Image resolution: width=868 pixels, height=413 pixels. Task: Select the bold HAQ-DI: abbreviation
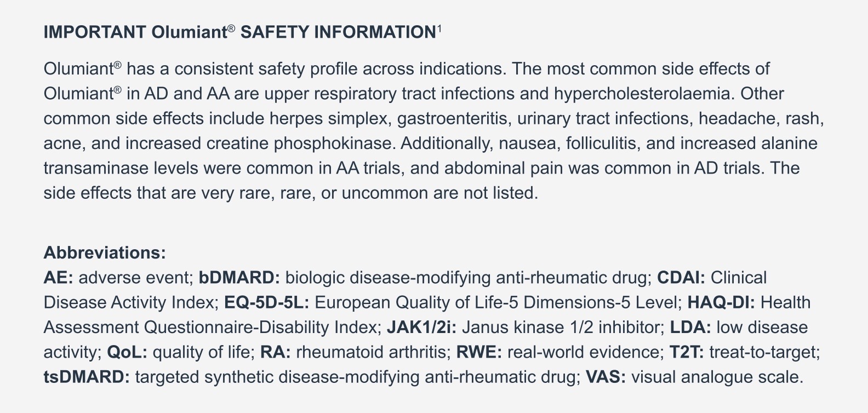722,302
